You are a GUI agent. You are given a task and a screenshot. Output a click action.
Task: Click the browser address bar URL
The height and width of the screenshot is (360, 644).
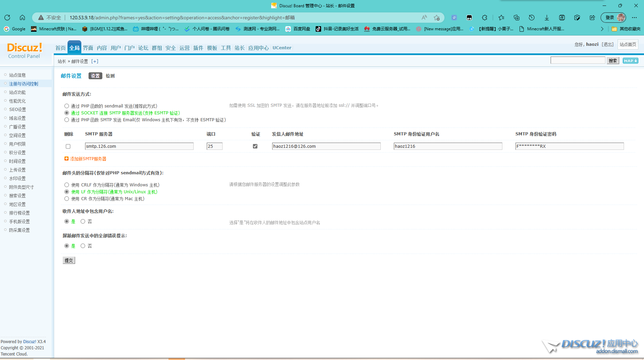click(182, 18)
